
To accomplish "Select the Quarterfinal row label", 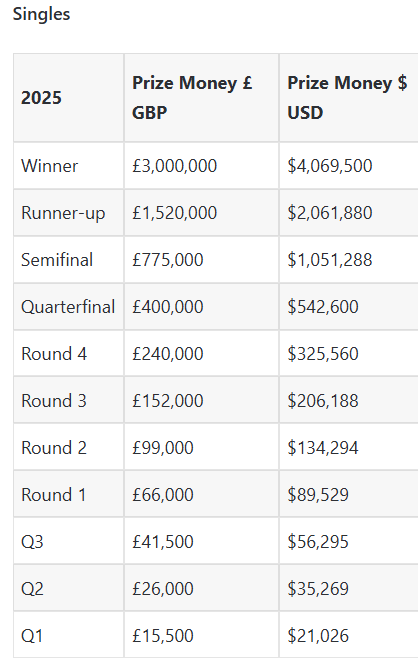I will click(68, 307).
